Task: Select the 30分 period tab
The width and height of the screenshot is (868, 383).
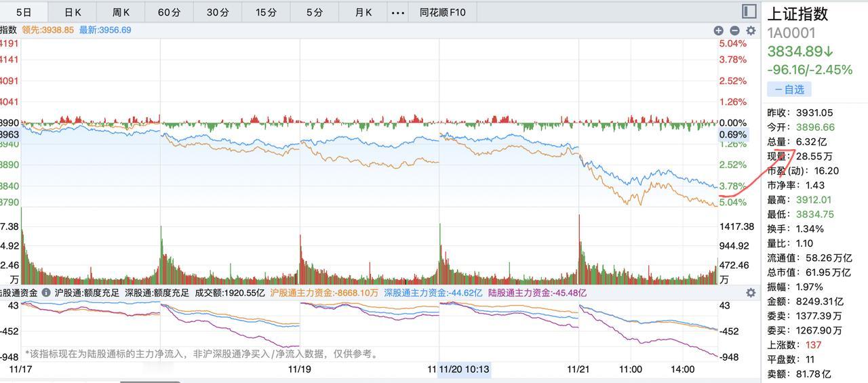Action: (218, 12)
